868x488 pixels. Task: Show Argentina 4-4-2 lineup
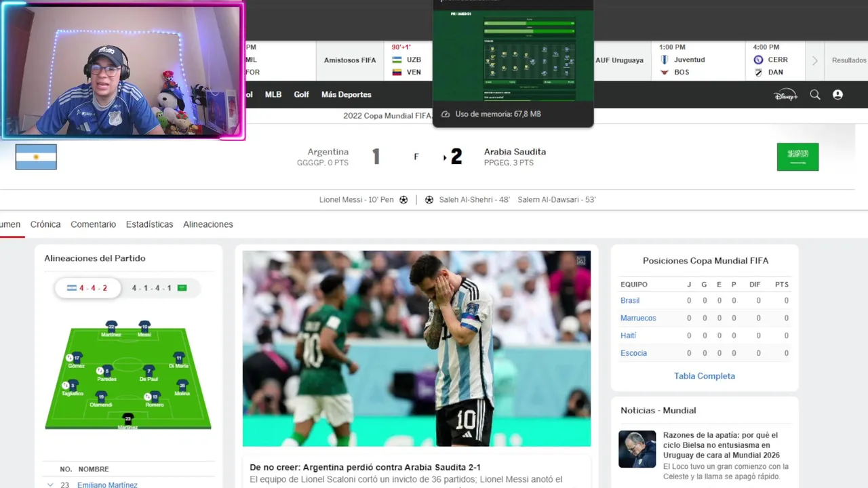point(87,288)
